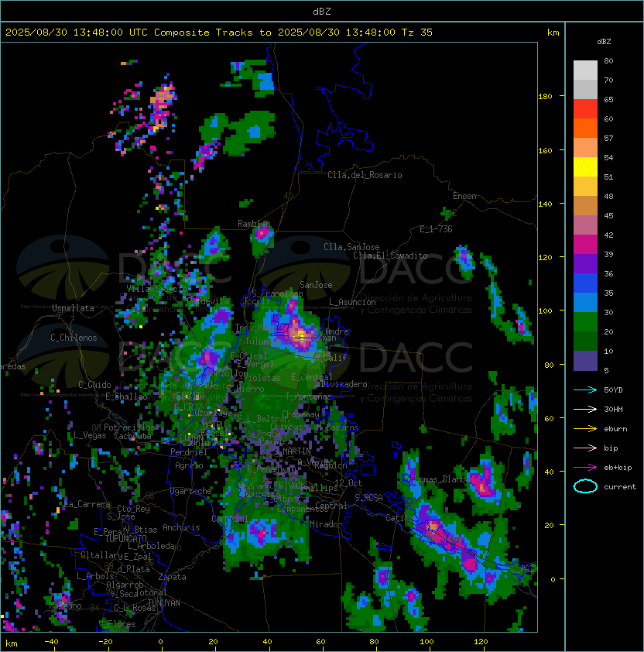Click the 'dBZ' heading above the color scale
The width and height of the screenshot is (644, 652).
point(604,42)
